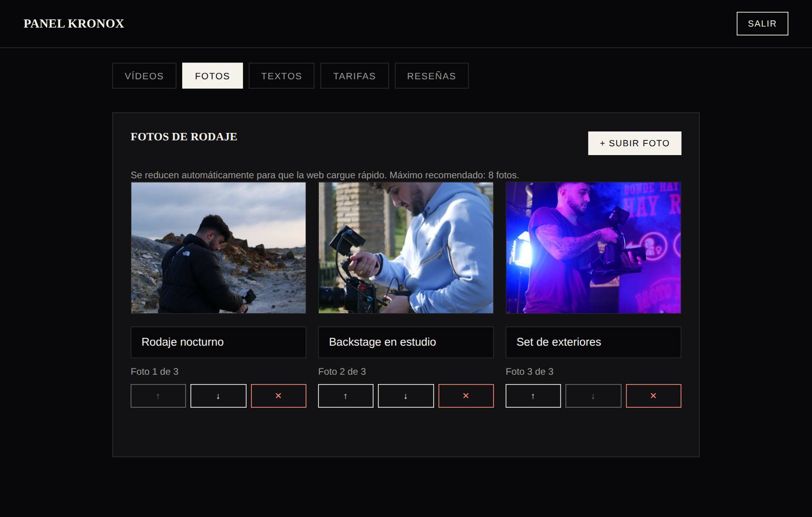Open the Rodaje nocturno photo thumbnail
The image size is (812, 517).
[219, 248]
